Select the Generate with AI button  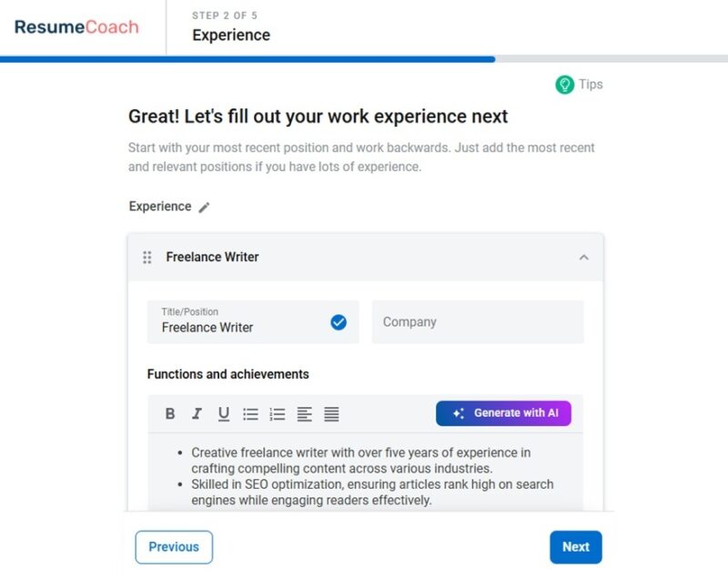click(504, 413)
